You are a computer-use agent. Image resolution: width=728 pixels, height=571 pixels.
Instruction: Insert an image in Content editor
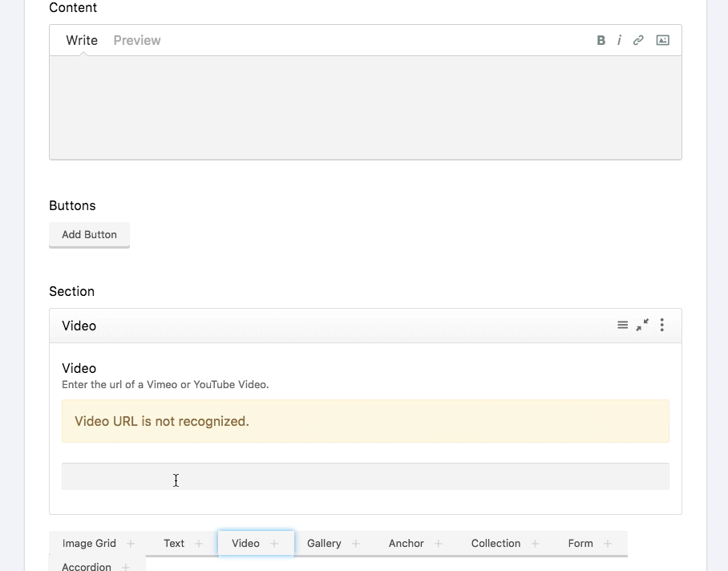662,40
